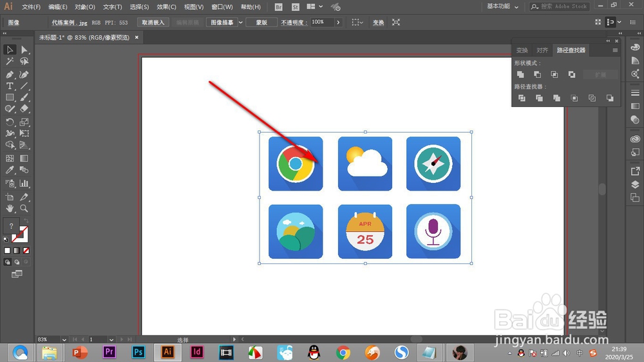Click the 取消嵌入 button
This screenshot has width=644, height=362.
(x=153, y=23)
